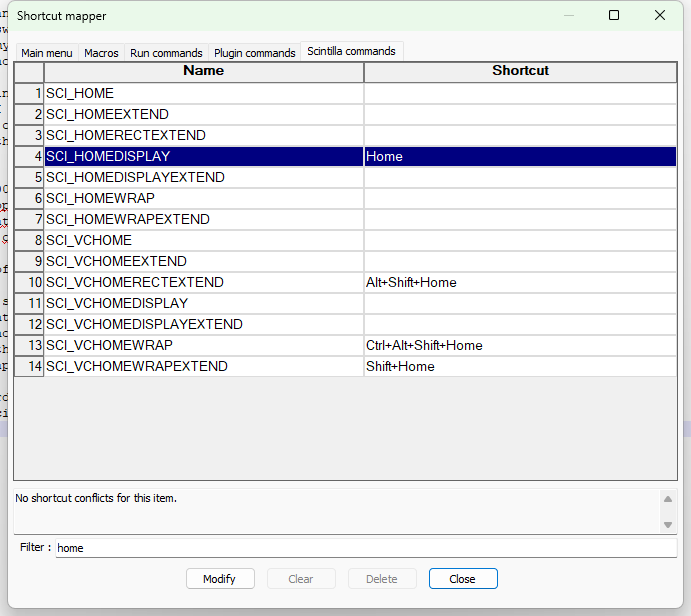This screenshot has width=691, height=616.
Task: Maximize the Shortcut mapper window
Action: 614,15
